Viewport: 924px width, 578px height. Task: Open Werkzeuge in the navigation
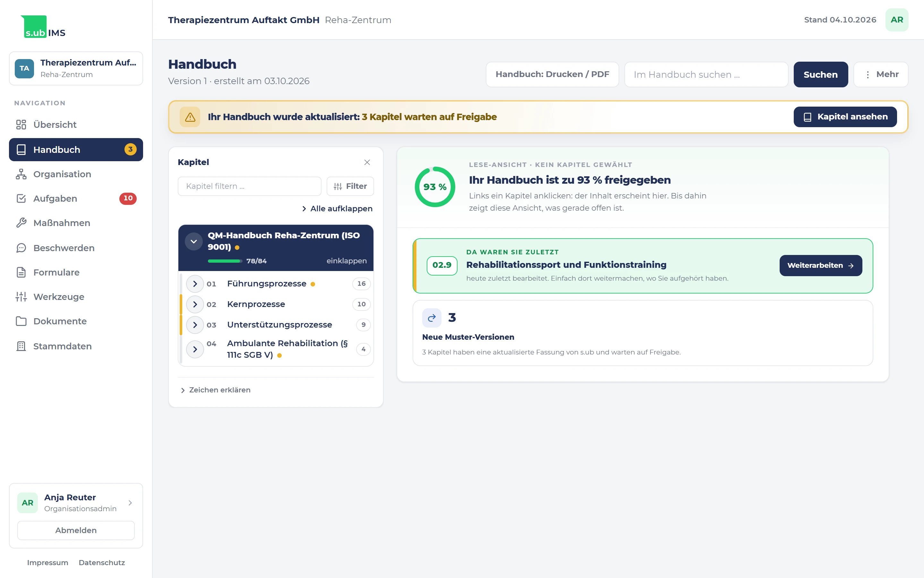76,297
